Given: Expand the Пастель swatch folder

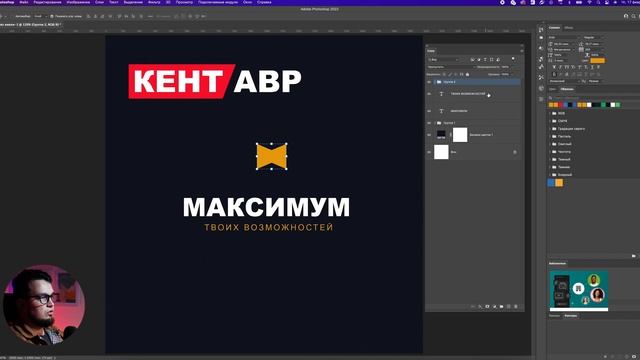Looking at the screenshot, I should tap(550, 136).
